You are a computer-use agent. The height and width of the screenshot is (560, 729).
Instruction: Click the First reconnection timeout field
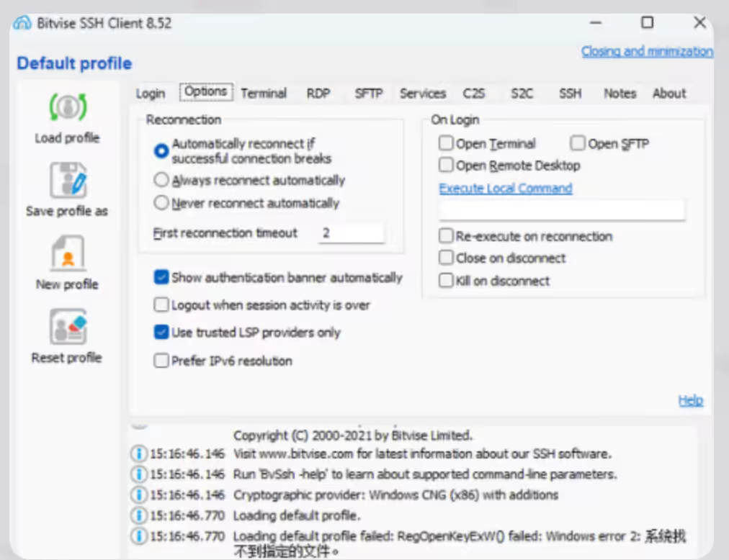352,232
